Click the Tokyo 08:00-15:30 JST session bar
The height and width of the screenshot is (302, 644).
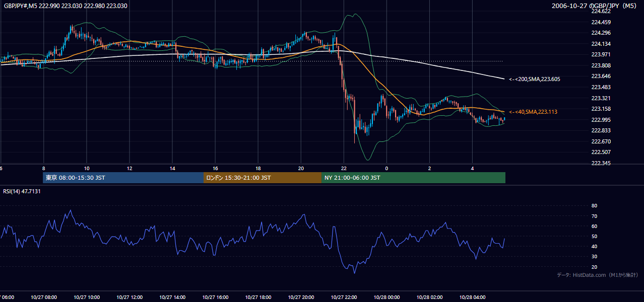pyautogui.click(x=123, y=178)
